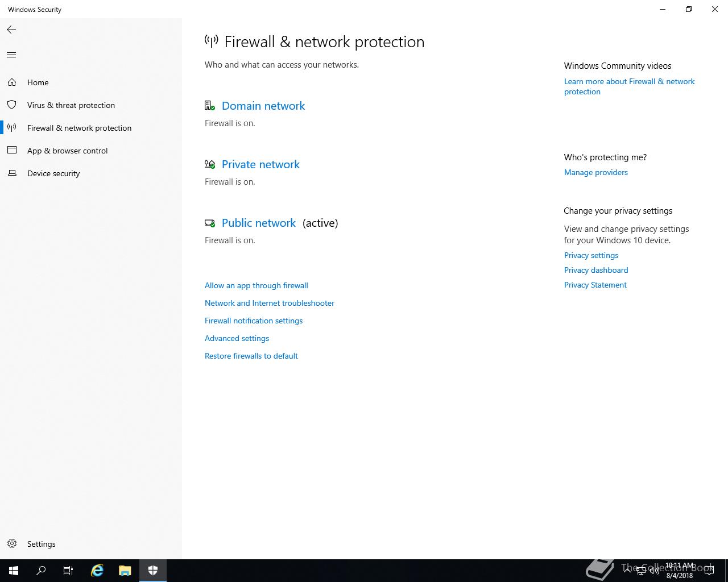
Task: Open Virus & threat protection section
Action: click(71, 105)
